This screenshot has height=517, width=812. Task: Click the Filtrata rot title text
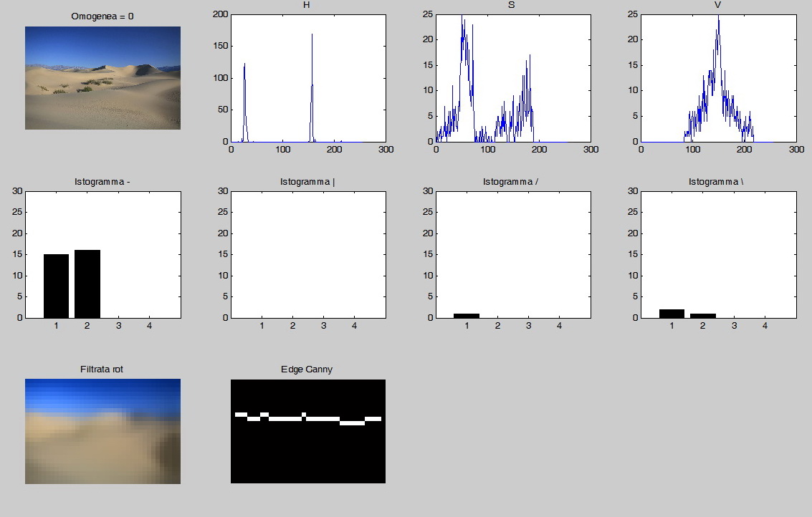[102, 369]
